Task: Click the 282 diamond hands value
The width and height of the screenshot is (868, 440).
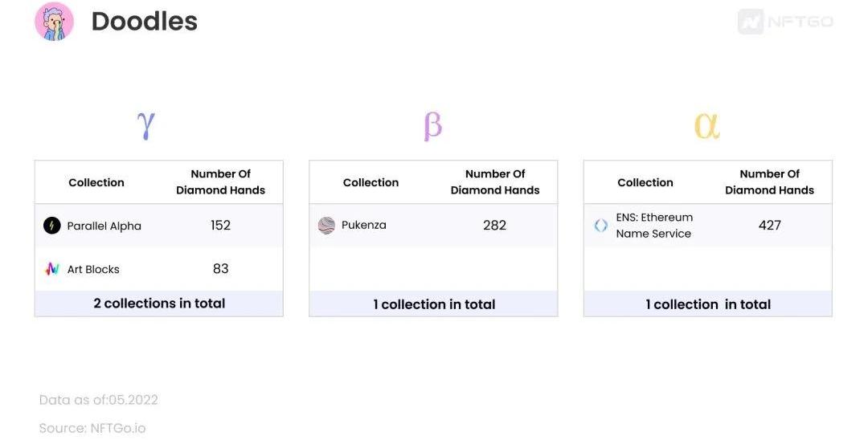Action: point(495,226)
